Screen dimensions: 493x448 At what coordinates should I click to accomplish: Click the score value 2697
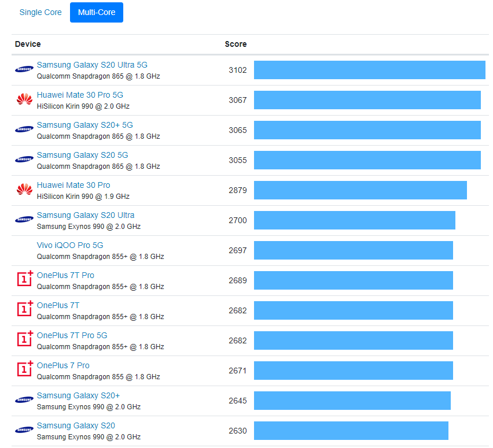click(238, 250)
